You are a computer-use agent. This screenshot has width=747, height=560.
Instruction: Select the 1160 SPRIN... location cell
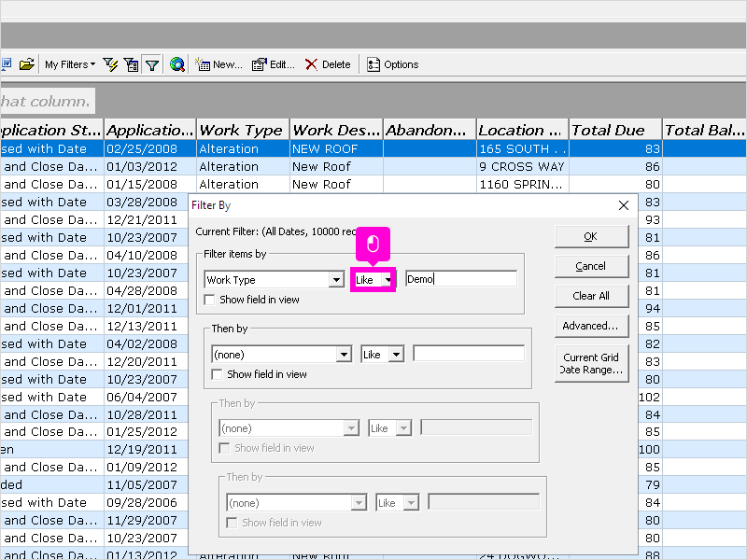click(x=523, y=184)
